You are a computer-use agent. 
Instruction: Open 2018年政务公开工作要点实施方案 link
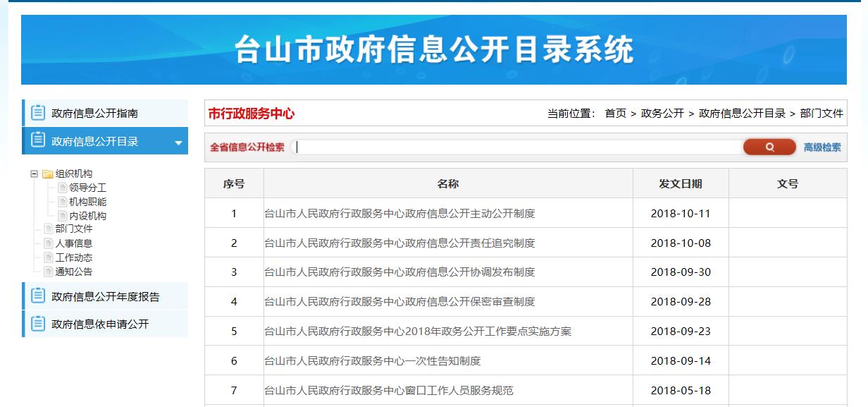click(x=418, y=331)
